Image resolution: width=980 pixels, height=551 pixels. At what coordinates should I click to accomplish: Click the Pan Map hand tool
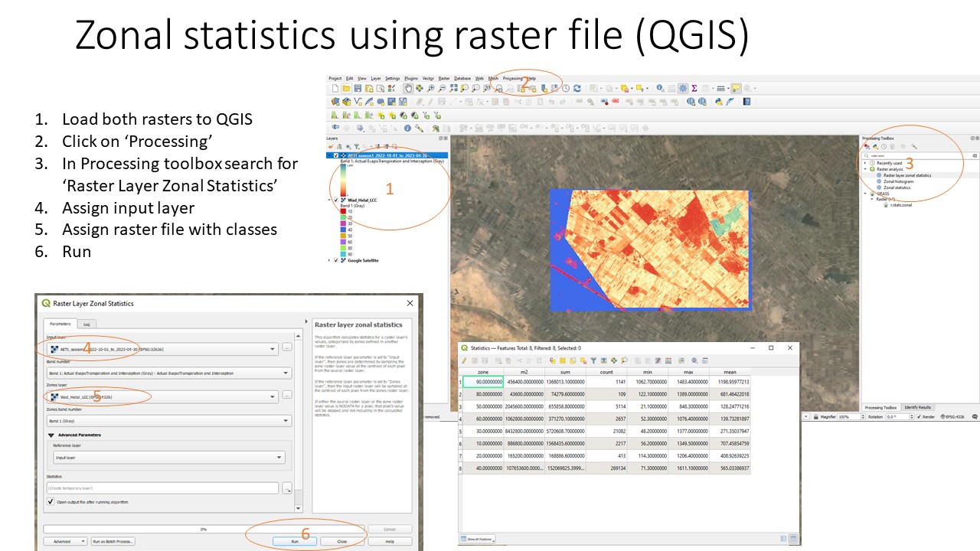(409, 89)
